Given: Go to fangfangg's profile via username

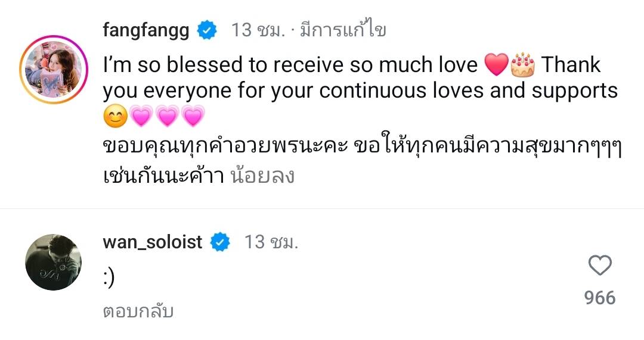Looking at the screenshot, I should 146,30.
